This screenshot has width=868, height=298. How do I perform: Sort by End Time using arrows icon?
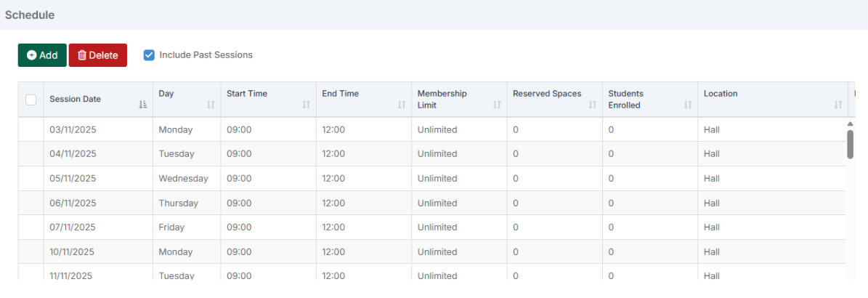402,105
